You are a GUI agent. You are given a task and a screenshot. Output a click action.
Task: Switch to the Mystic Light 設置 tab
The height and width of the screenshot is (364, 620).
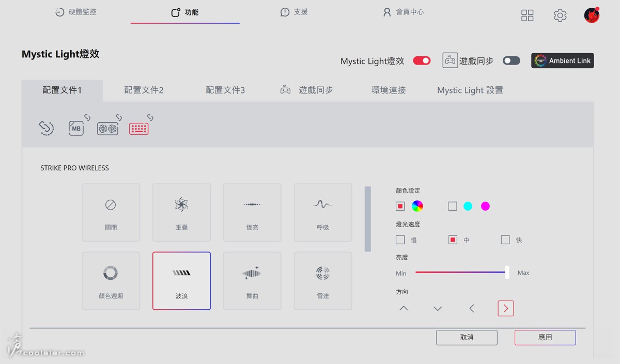(x=470, y=90)
